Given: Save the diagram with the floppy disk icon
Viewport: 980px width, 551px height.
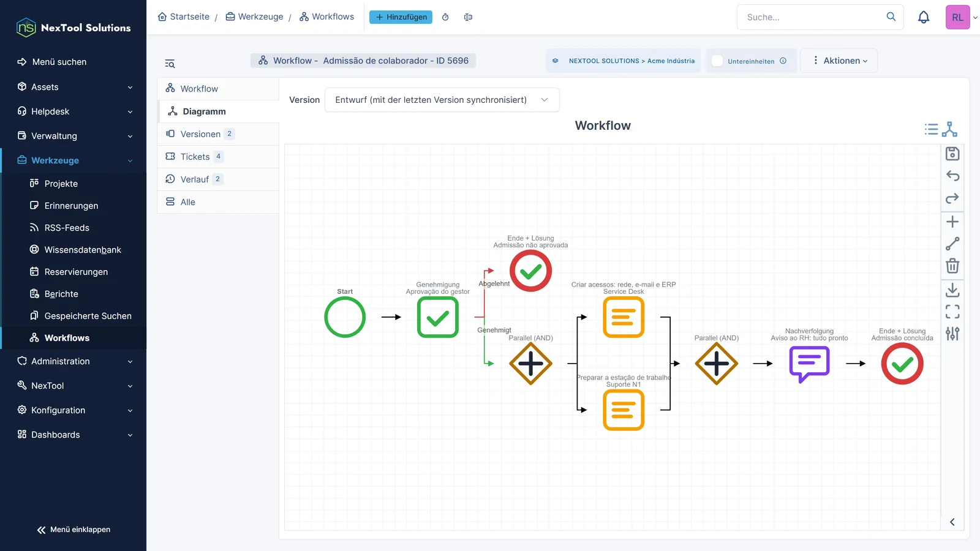Looking at the screenshot, I should (x=952, y=154).
